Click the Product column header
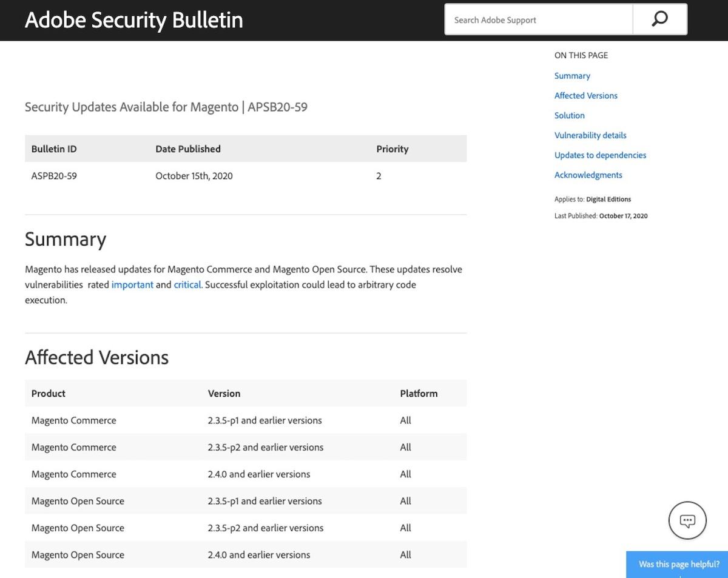 (x=49, y=394)
